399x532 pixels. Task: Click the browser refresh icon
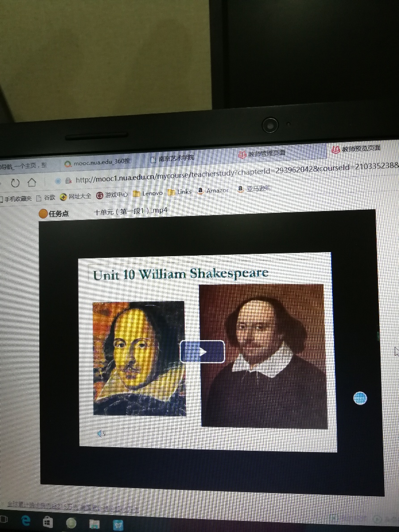pos(15,183)
